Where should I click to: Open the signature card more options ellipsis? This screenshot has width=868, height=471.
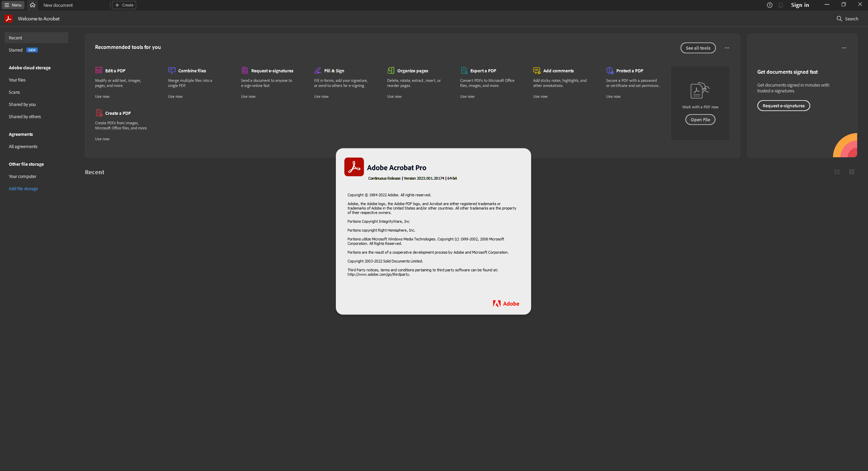(x=844, y=48)
